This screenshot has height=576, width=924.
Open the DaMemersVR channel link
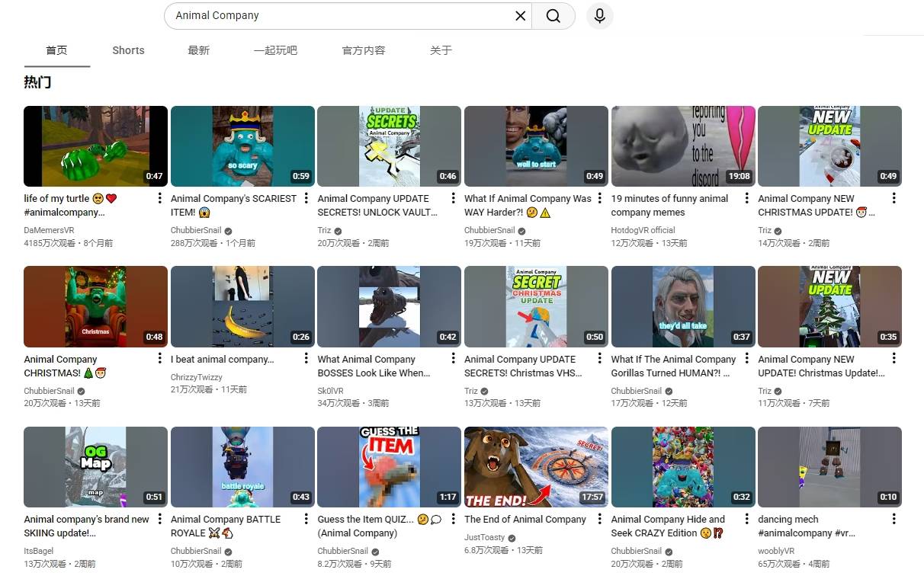coord(49,230)
